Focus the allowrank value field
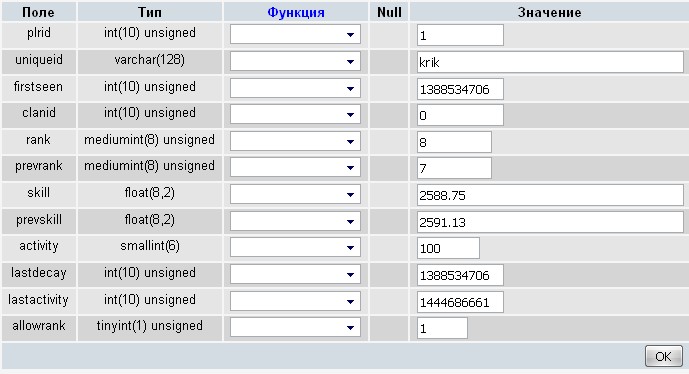 click(x=442, y=328)
